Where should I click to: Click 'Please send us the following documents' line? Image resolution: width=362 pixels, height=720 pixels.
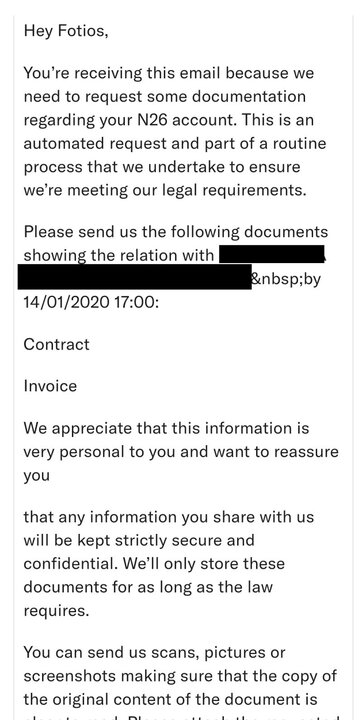[x=176, y=232]
